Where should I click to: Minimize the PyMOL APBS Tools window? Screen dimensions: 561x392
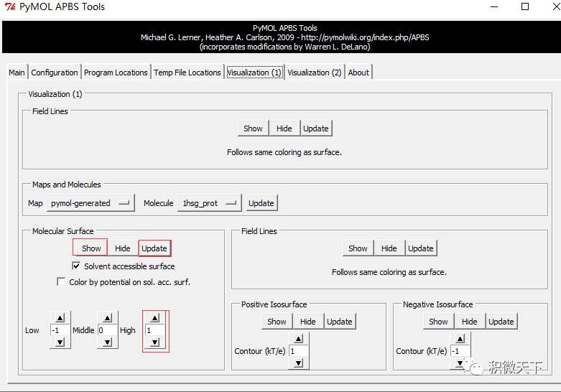click(x=494, y=6)
